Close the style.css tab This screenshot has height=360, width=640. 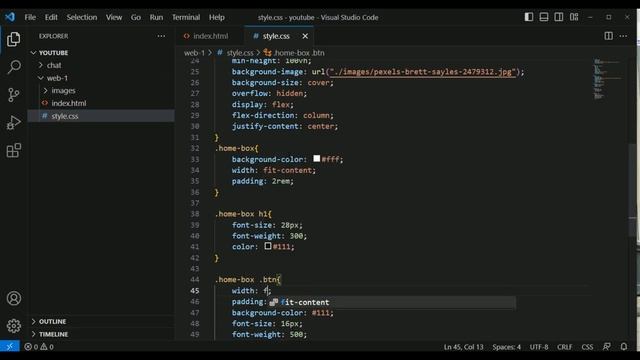click(x=305, y=36)
